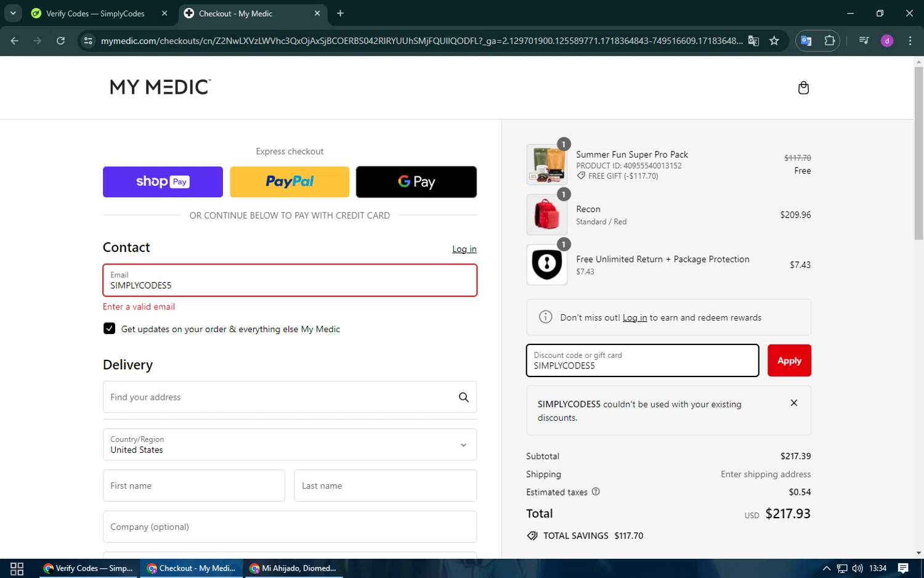
Task: Open the tab search dropdown arrow
Action: click(13, 13)
